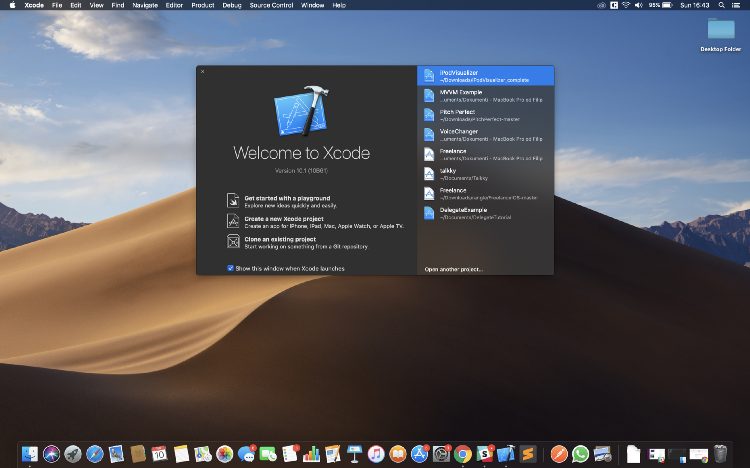750x468 pixels.
Task: Open Photos app in the Dock
Action: (x=224, y=454)
